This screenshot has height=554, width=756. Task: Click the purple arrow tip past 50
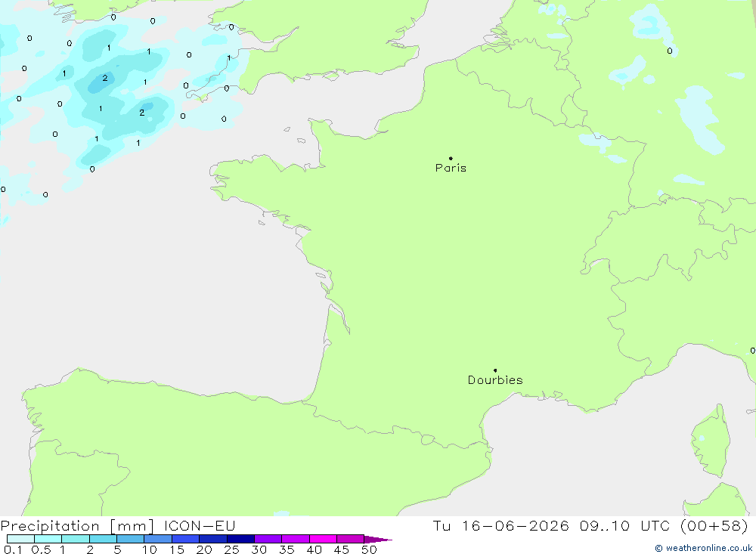pyautogui.click(x=378, y=539)
